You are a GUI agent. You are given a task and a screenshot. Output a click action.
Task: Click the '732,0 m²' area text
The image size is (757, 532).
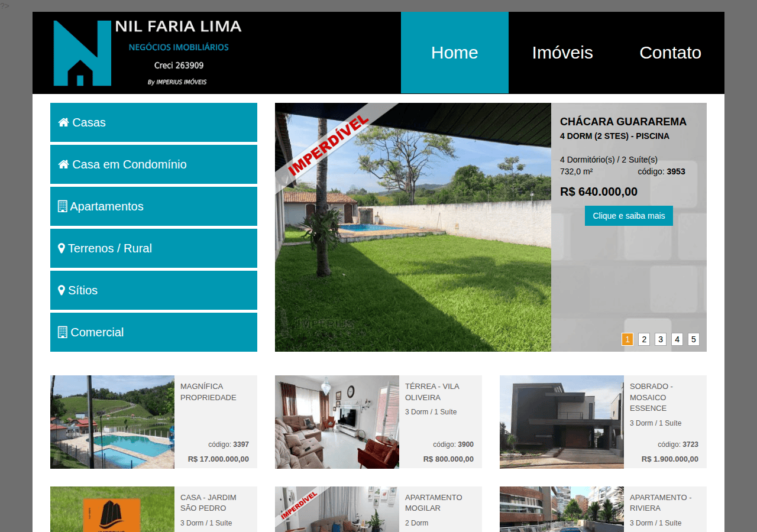pyautogui.click(x=577, y=171)
